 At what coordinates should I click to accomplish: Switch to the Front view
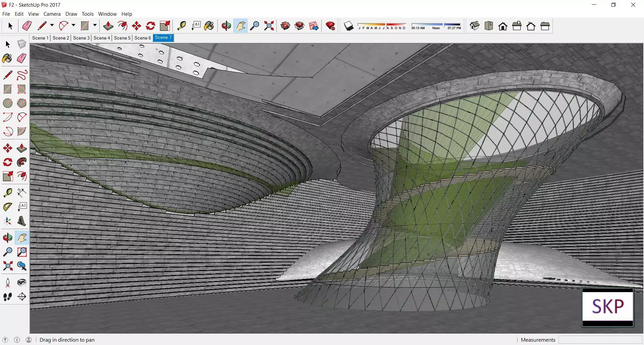click(503, 26)
